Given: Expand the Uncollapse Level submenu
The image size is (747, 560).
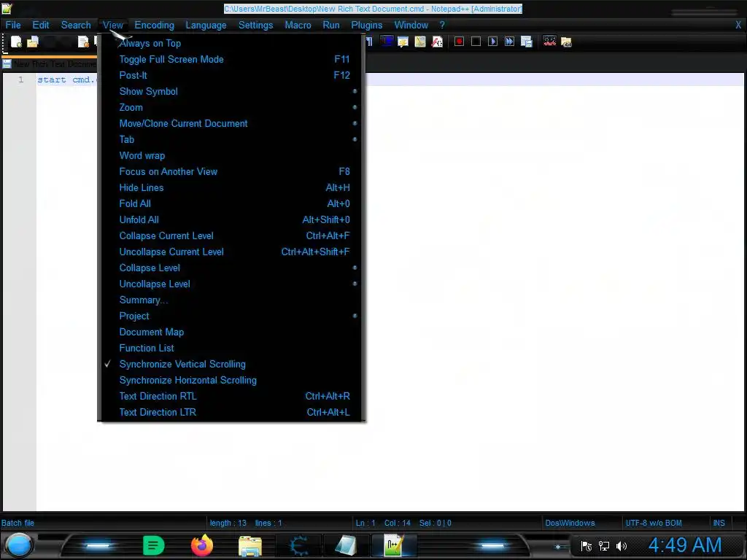Looking at the screenshot, I should pyautogui.click(x=231, y=284).
